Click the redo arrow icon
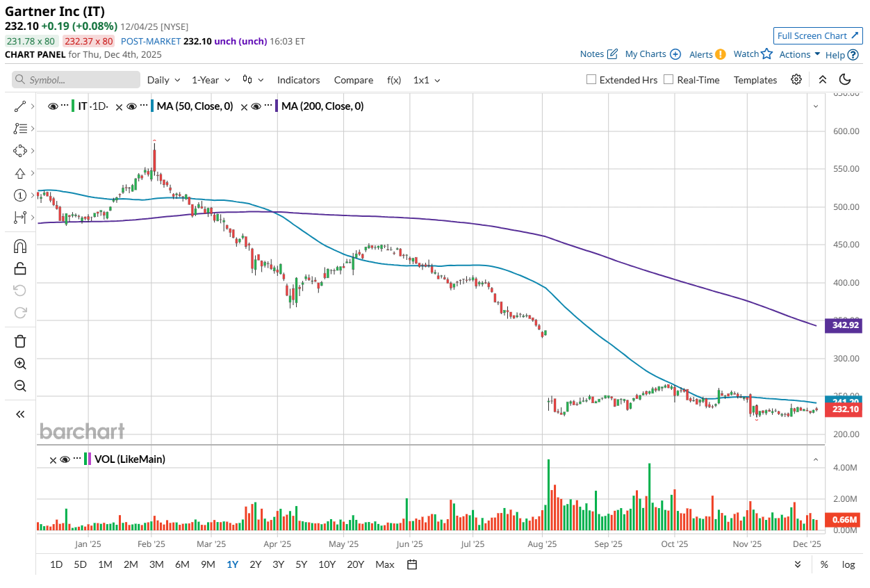This screenshot has height=588, width=870. pyautogui.click(x=19, y=313)
